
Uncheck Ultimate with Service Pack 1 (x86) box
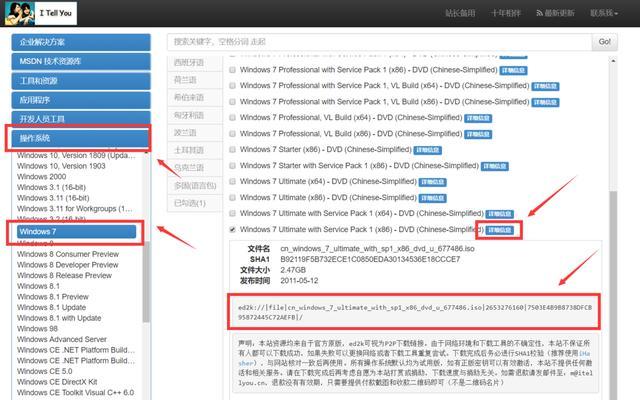[x=232, y=229]
